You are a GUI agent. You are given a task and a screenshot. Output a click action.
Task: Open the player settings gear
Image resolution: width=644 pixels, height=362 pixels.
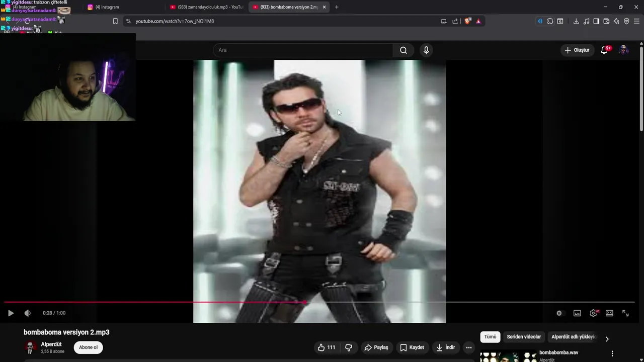click(593, 313)
